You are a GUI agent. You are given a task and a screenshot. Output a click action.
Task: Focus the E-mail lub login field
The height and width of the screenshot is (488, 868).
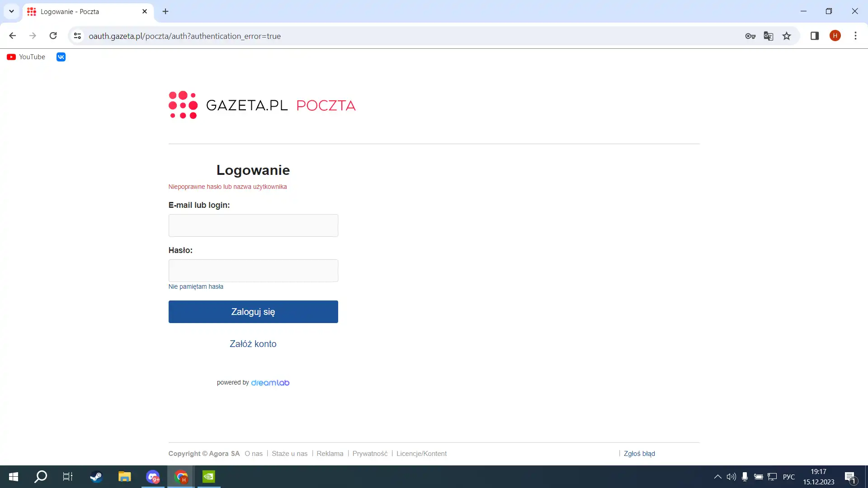pyautogui.click(x=253, y=225)
